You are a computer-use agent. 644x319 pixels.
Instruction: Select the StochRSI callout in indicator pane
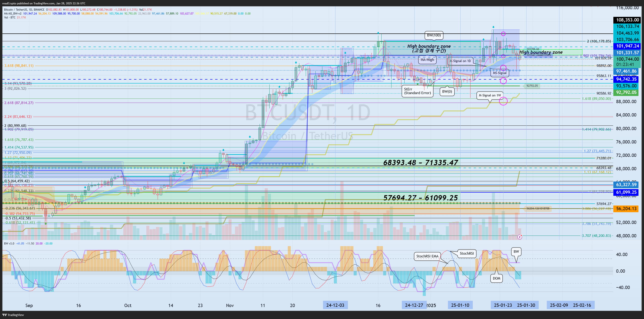[x=467, y=253]
